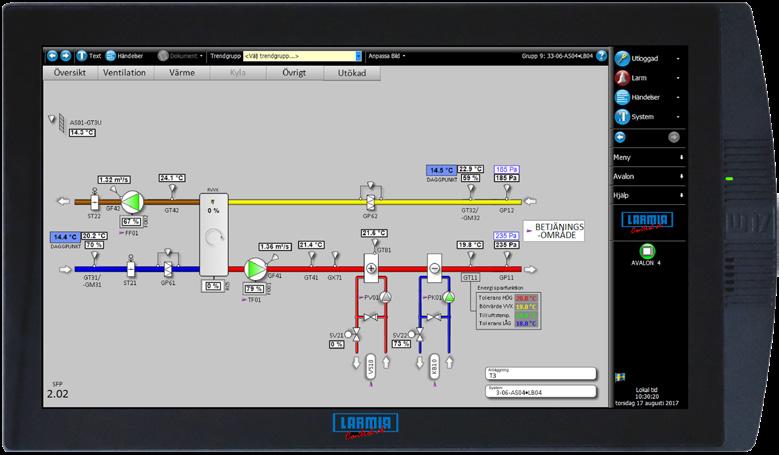The image size is (779, 455).
Task: Switch to the Ventilation tab
Action: [x=125, y=73]
